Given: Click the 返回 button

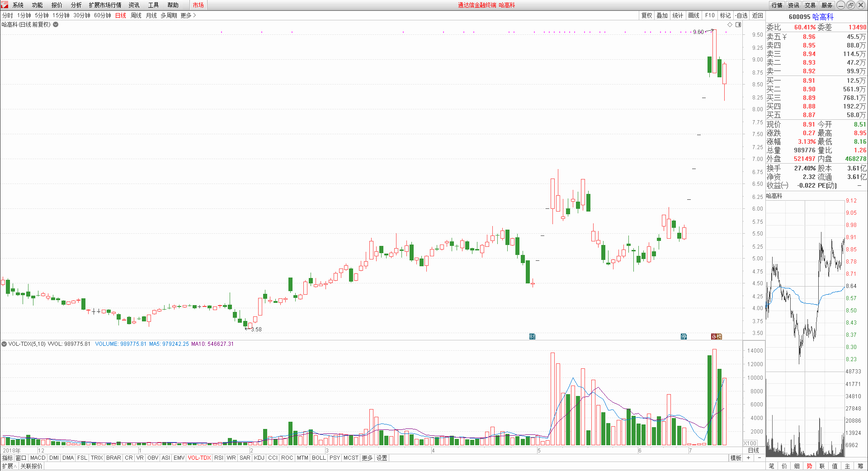Looking at the screenshot, I should (758, 15).
